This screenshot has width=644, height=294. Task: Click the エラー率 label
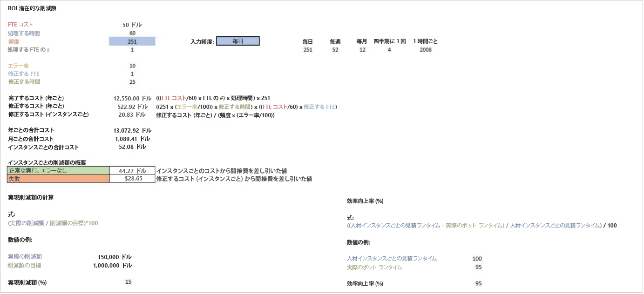pos(17,66)
